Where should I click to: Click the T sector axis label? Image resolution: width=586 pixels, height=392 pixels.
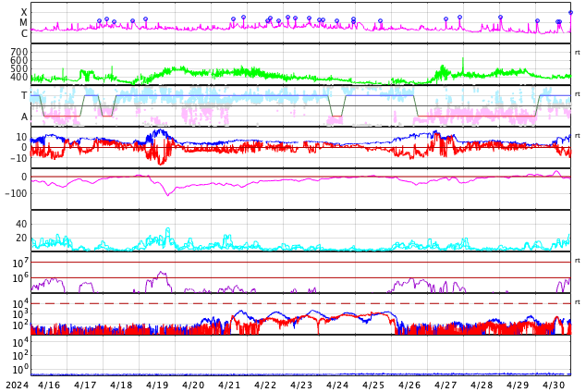tap(24, 95)
